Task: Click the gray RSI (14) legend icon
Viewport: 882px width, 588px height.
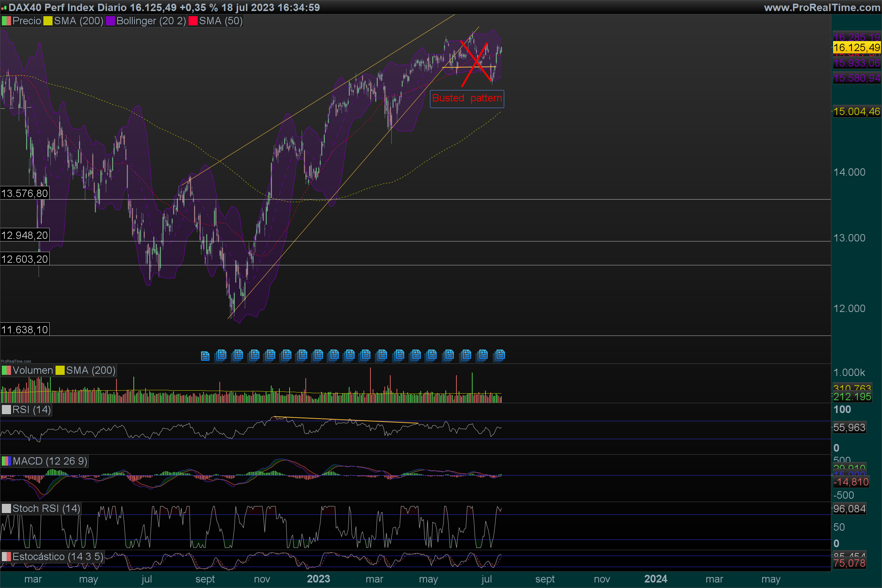Action: 6,409
